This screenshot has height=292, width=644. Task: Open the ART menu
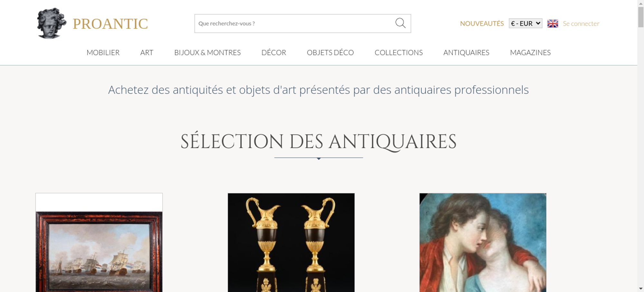coord(147,52)
